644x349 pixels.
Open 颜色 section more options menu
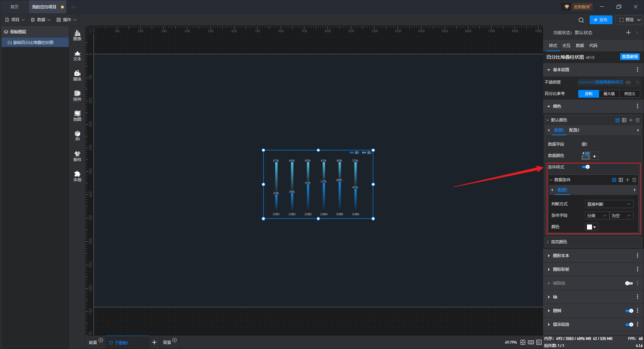point(638,106)
